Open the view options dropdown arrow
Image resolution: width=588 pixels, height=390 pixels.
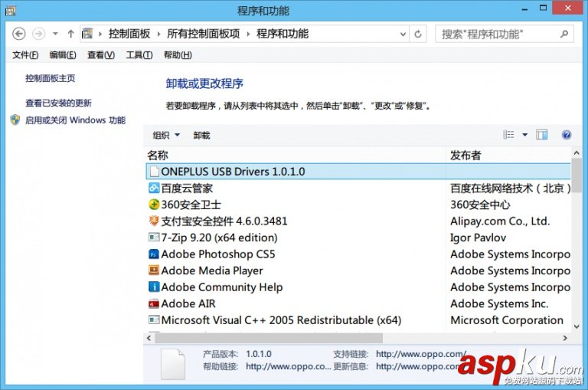coord(525,135)
